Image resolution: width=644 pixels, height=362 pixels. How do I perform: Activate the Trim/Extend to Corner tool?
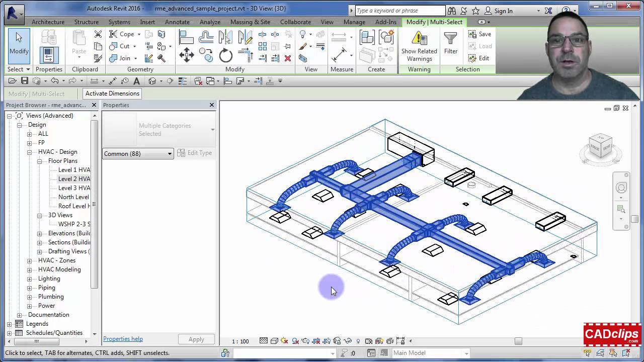tap(246, 54)
